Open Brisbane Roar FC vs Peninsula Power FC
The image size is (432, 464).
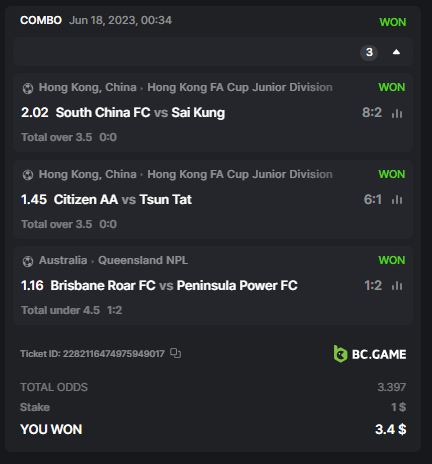click(x=174, y=286)
